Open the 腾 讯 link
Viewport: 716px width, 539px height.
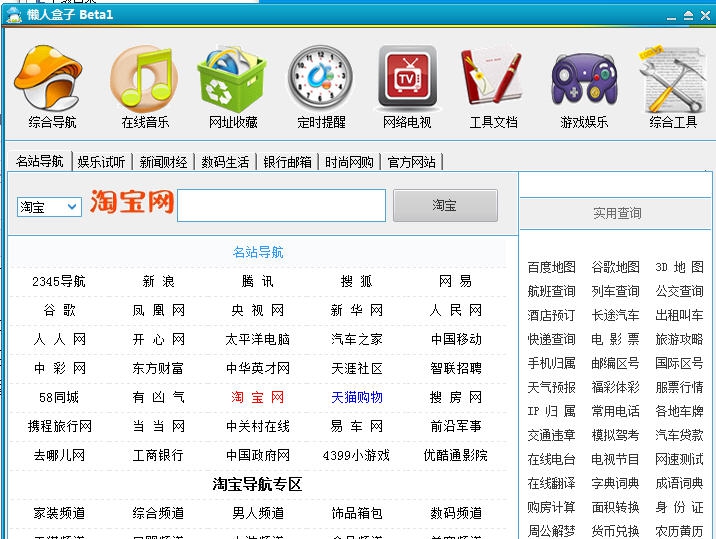258,281
